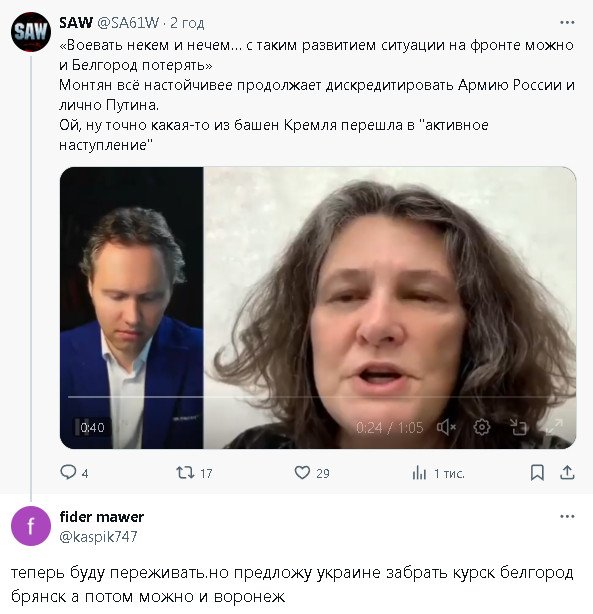Open fider mawer purple avatar
The width and height of the screenshot is (593, 614).
pos(31,526)
